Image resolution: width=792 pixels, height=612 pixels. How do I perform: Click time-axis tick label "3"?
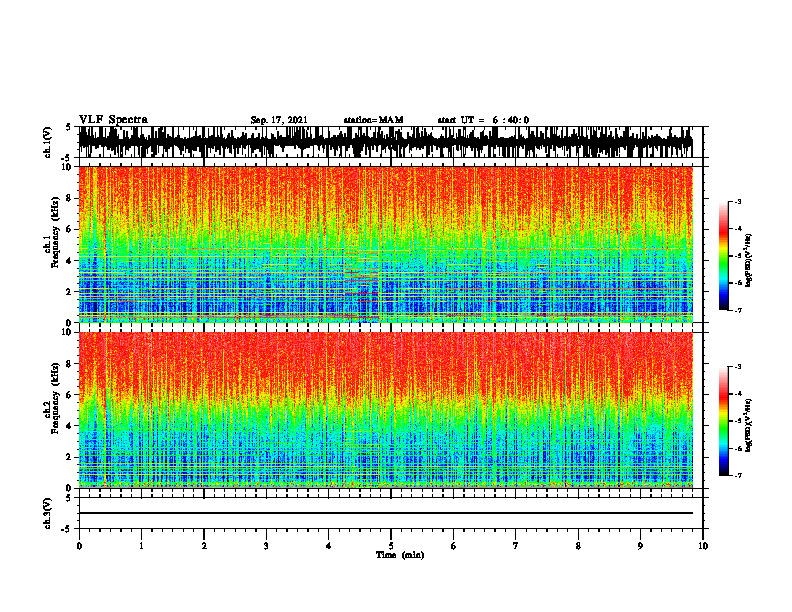266,546
